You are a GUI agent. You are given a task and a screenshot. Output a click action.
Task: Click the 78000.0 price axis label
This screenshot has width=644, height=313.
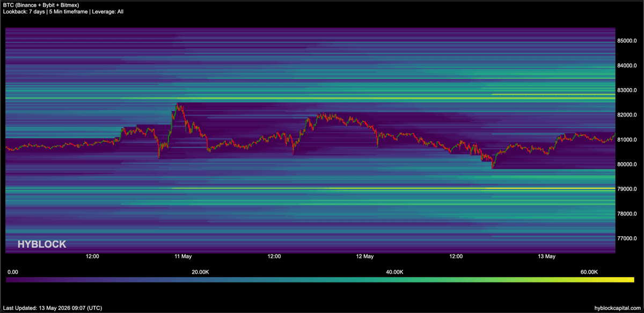[627, 214]
